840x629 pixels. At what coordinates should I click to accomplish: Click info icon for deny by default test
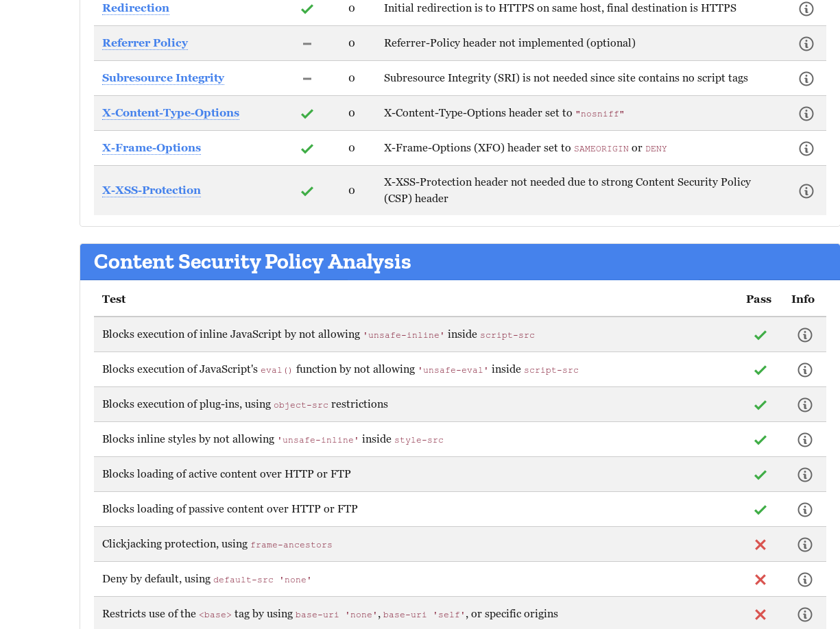point(804,579)
